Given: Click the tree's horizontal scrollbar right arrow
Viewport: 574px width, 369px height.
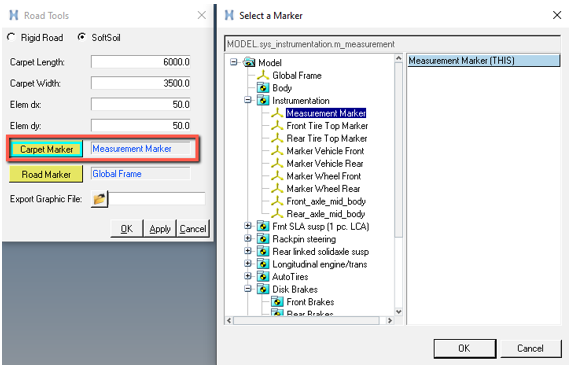Looking at the screenshot, I should click(x=390, y=321).
